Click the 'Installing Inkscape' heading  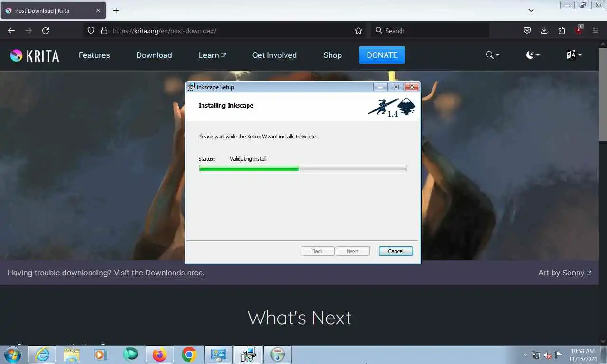coord(226,105)
